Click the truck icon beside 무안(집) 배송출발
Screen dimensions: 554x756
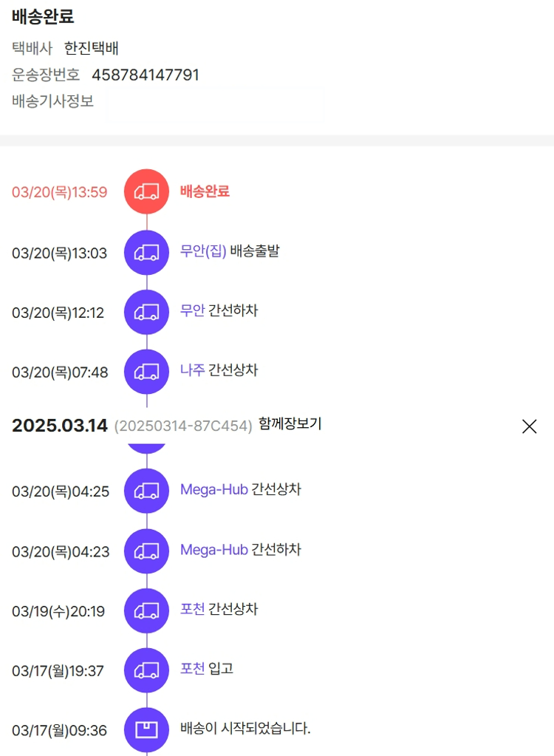coord(146,253)
